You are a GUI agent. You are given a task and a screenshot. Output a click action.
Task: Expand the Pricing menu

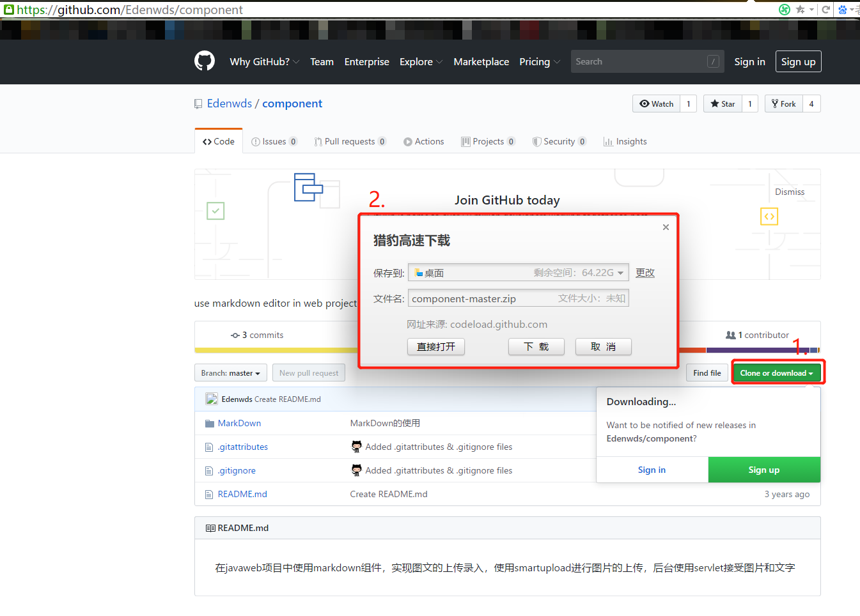(540, 61)
